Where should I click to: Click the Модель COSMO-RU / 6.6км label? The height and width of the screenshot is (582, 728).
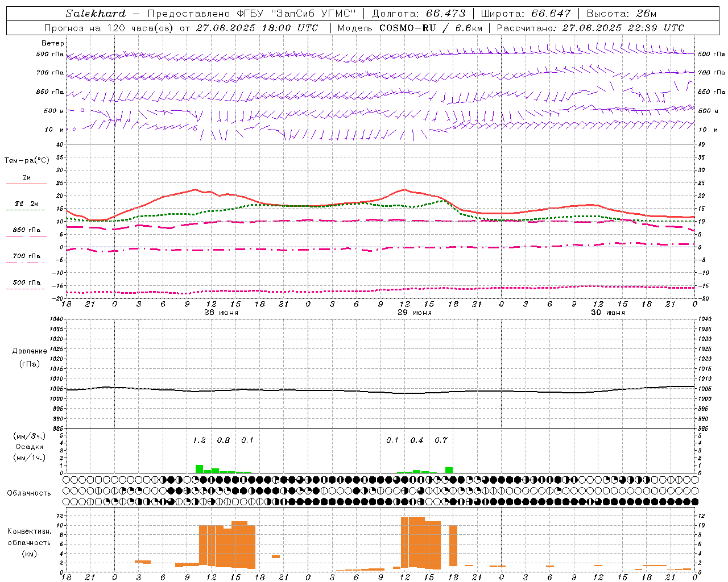click(409, 28)
